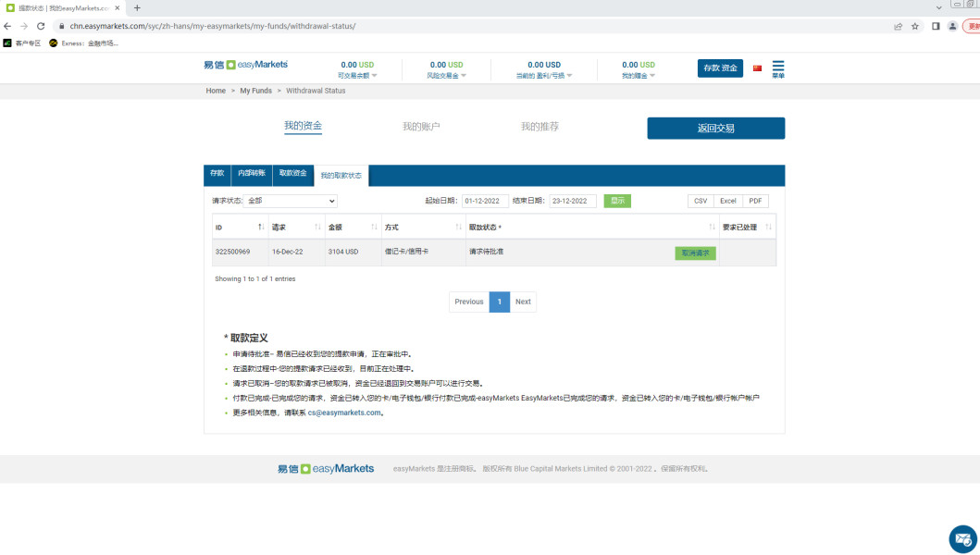Open a new browser tab

pos(137,8)
